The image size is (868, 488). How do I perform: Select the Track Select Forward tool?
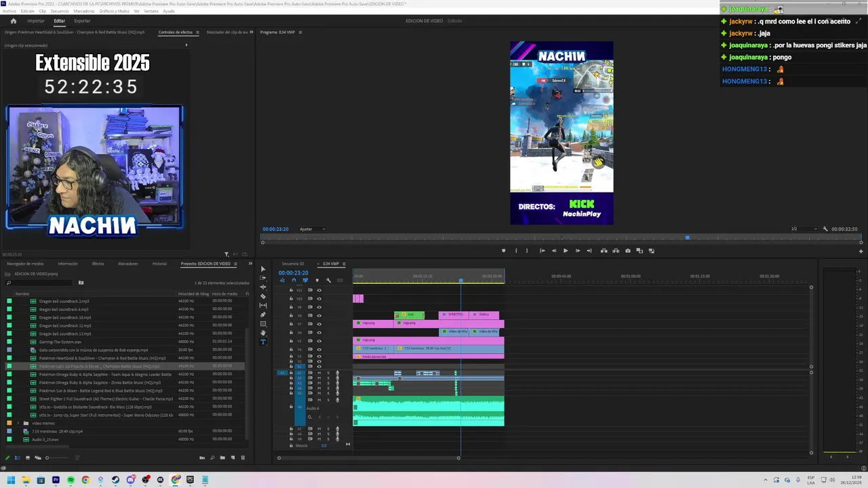click(263, 278)
